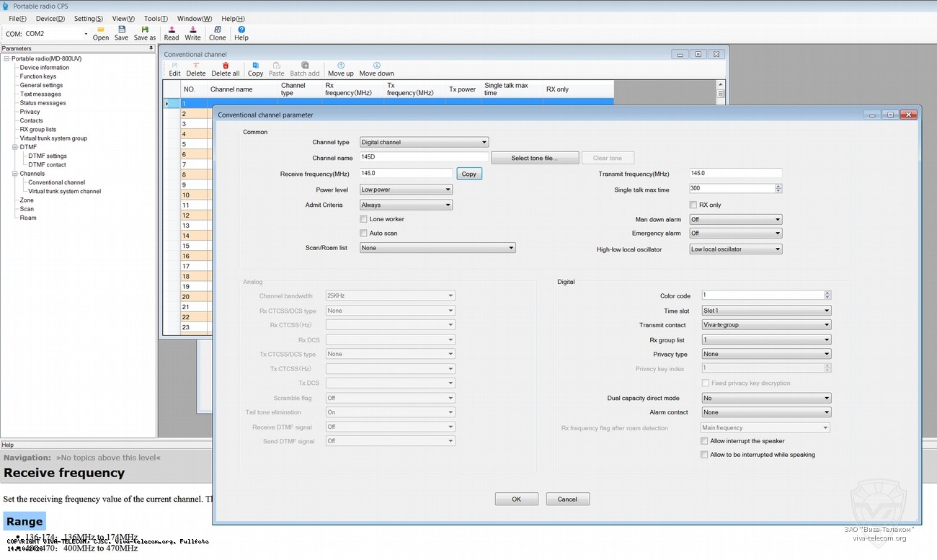Click Copy button beside Receive frequency

469,174
